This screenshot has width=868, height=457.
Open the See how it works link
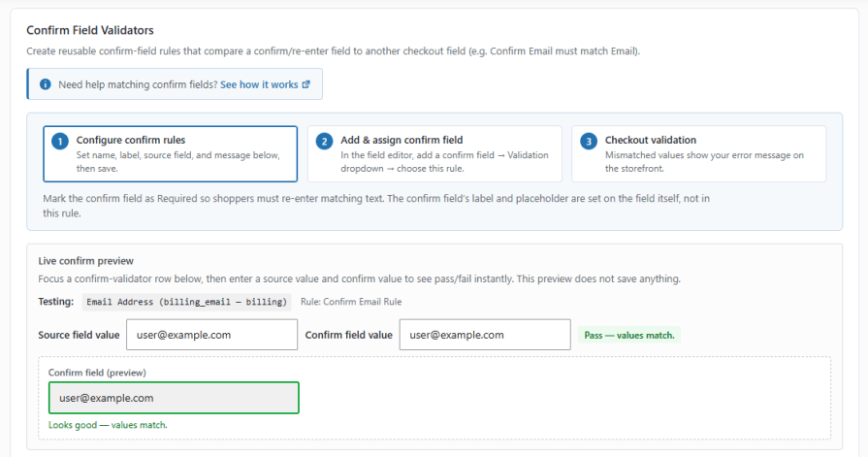click(259, 84)
